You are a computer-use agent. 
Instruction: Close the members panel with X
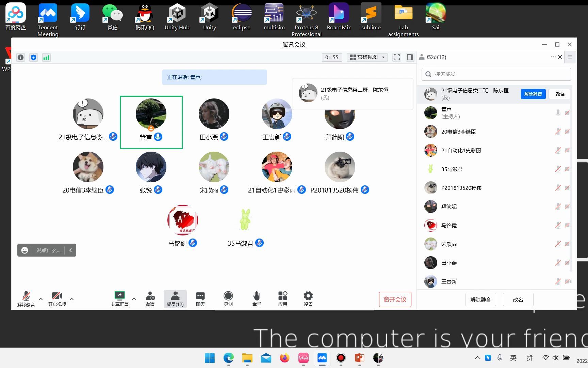pyautogui.click(x=560, y=57)
